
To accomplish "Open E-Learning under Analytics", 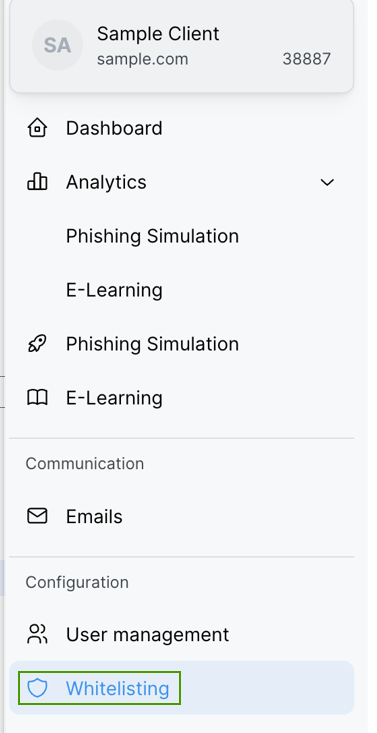I will click(x=114, y=290).
